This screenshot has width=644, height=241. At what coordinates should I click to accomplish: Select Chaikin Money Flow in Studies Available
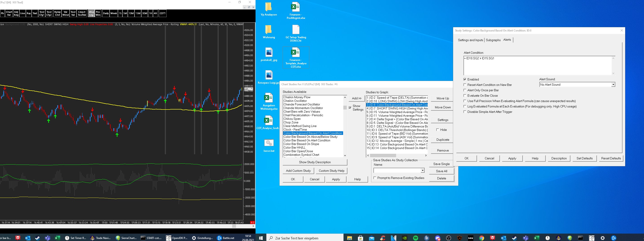297,97
